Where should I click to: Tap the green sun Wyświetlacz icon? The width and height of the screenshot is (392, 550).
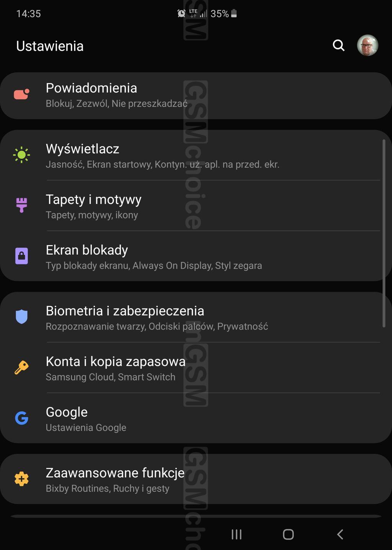click(x=21, y=155)
